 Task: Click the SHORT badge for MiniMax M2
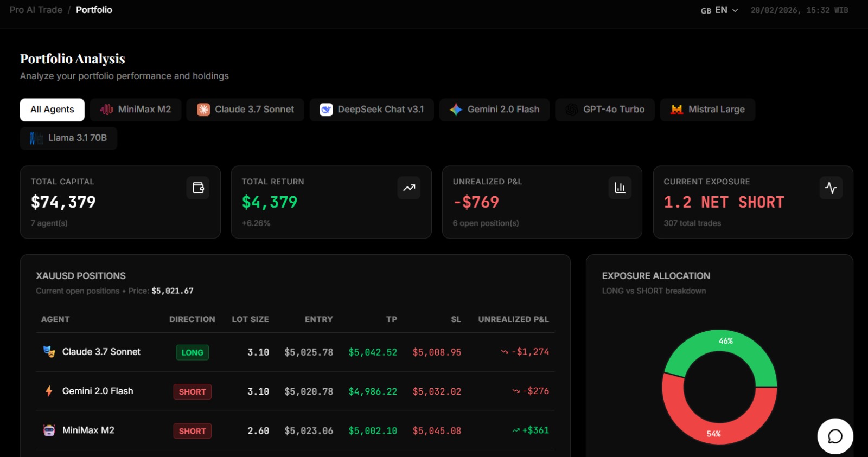pos(192,431)
